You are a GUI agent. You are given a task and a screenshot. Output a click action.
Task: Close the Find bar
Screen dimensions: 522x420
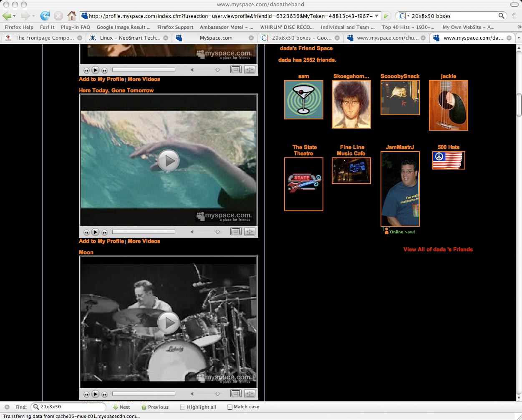tap(7, 407)
